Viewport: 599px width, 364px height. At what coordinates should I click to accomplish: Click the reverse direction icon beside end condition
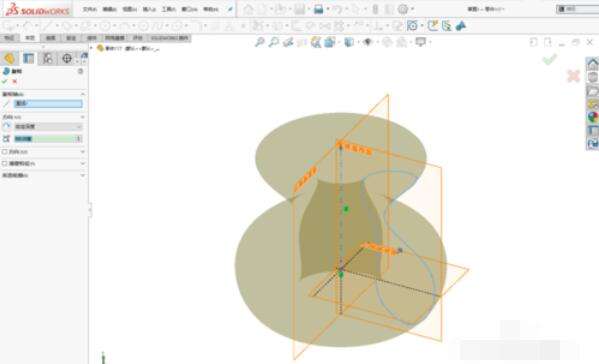pos(6,126)
